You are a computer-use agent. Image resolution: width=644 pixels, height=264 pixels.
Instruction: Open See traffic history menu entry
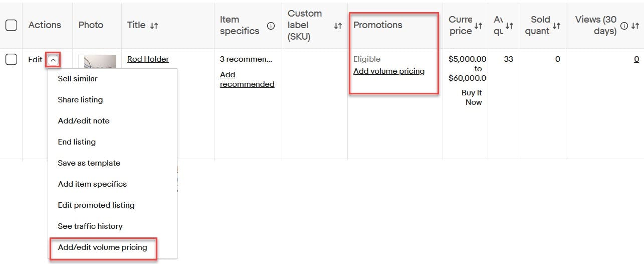click(x=90, y=226)
